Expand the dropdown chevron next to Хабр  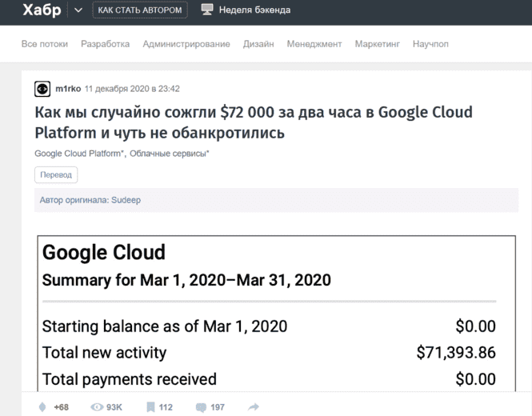coord(78,10)
